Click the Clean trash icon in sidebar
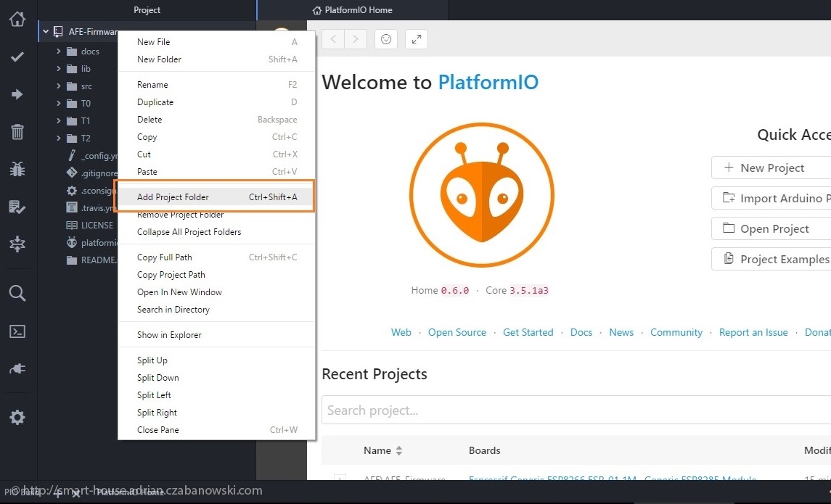 tap(17, 131)
